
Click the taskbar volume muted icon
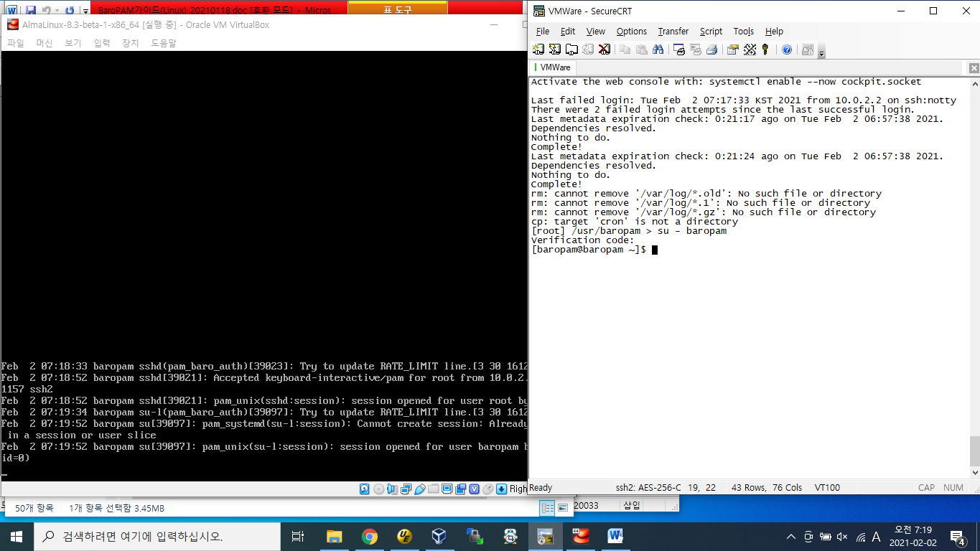pos(842,537)
